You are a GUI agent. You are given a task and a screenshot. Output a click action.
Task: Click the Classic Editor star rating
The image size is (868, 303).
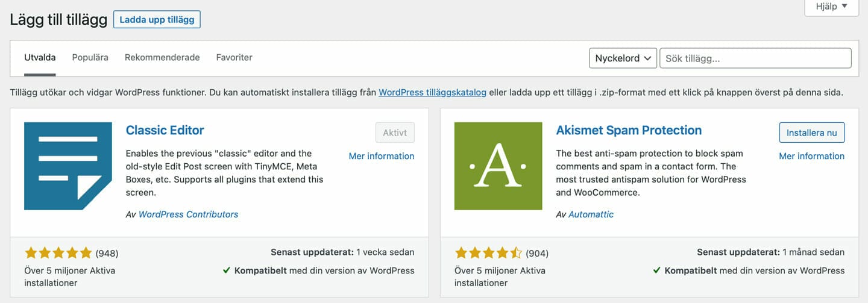click(58, 252)
